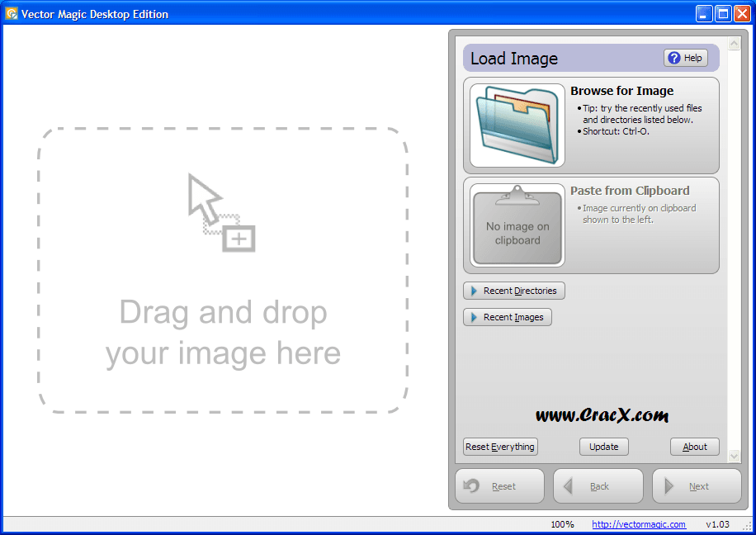Click the Reset Everything button

[x=500, y=447]
